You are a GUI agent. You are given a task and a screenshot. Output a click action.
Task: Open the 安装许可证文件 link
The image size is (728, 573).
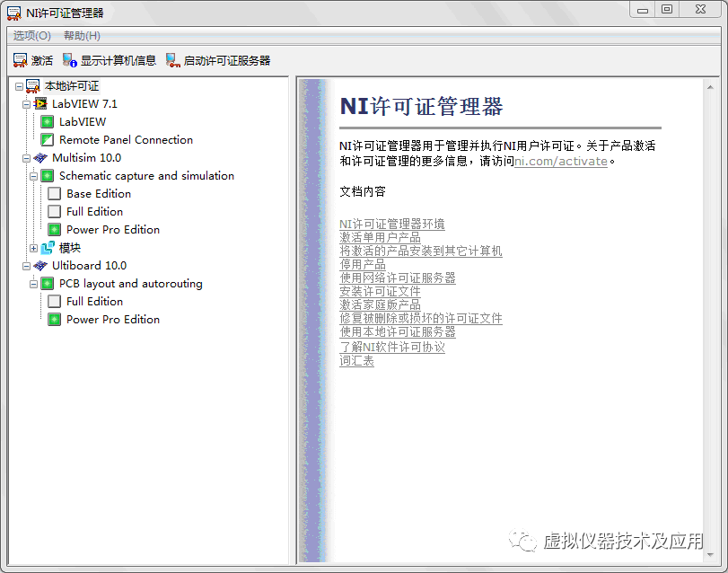tap(380, 291)
